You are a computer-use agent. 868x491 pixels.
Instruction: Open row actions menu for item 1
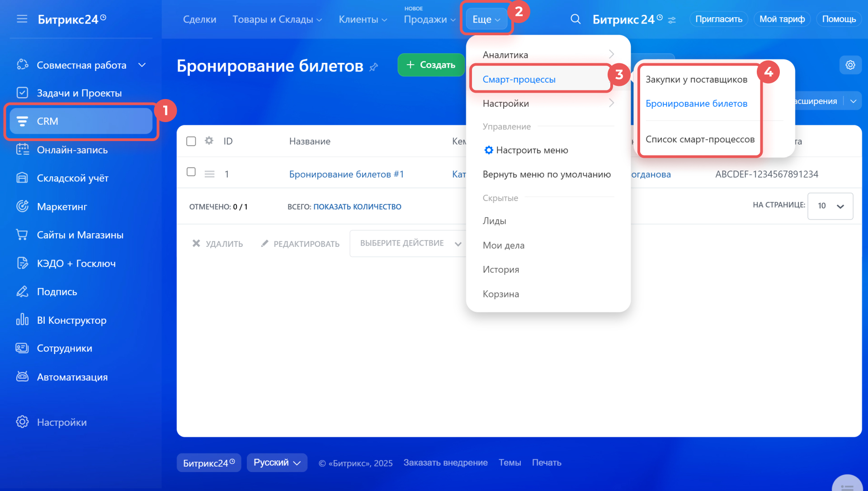[209, 174]
